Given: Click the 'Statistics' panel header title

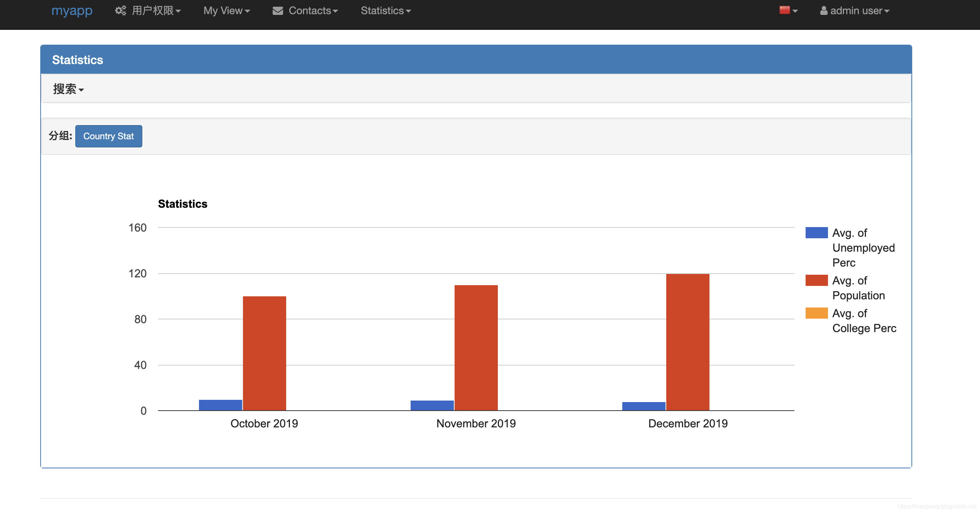Looking at the screenshot, I should (x=78, y=60).
